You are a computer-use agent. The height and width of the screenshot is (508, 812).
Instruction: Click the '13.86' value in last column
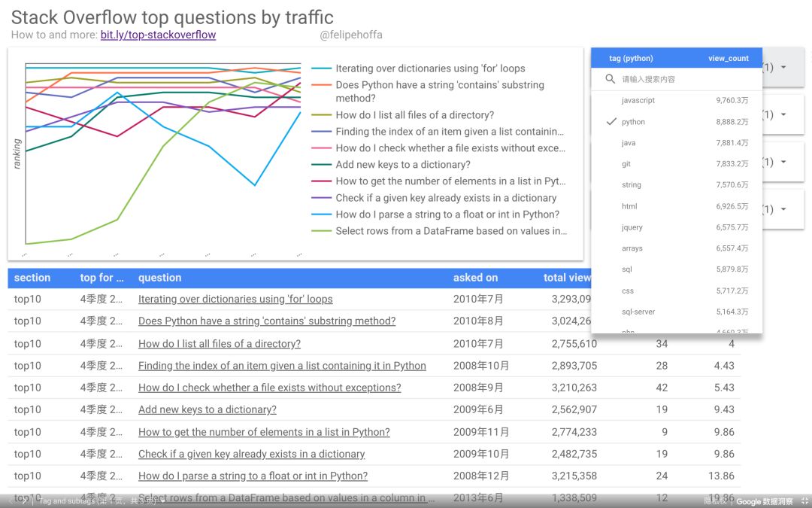pyautogui.click(x=721, y=476)
